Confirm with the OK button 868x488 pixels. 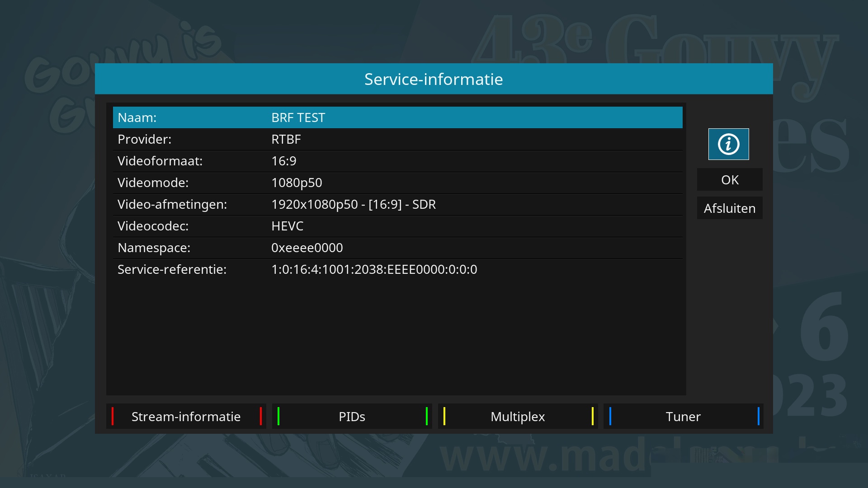pyautogui.click(x=730, y=180)
